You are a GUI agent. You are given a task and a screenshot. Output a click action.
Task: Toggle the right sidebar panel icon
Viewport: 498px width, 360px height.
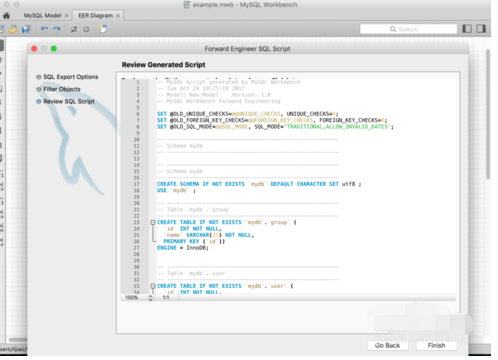(x=481, y=29)
